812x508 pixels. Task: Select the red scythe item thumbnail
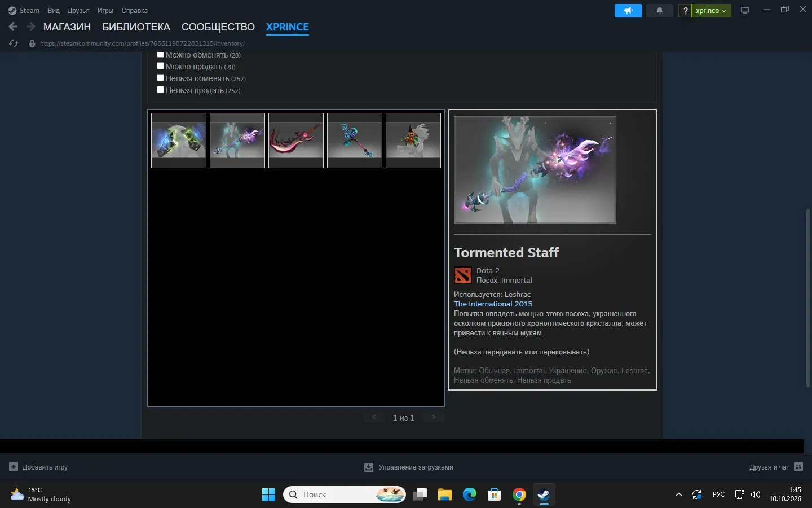point(296,141)
